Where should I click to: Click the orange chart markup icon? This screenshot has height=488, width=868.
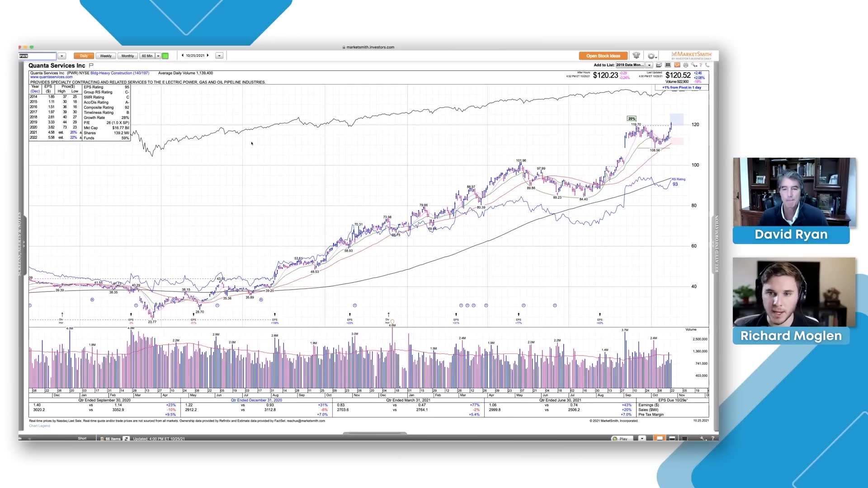click(x=677, y=65)
